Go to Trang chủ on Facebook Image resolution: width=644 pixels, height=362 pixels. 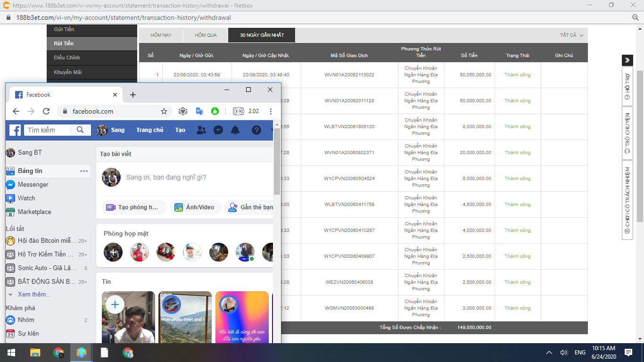150,130
